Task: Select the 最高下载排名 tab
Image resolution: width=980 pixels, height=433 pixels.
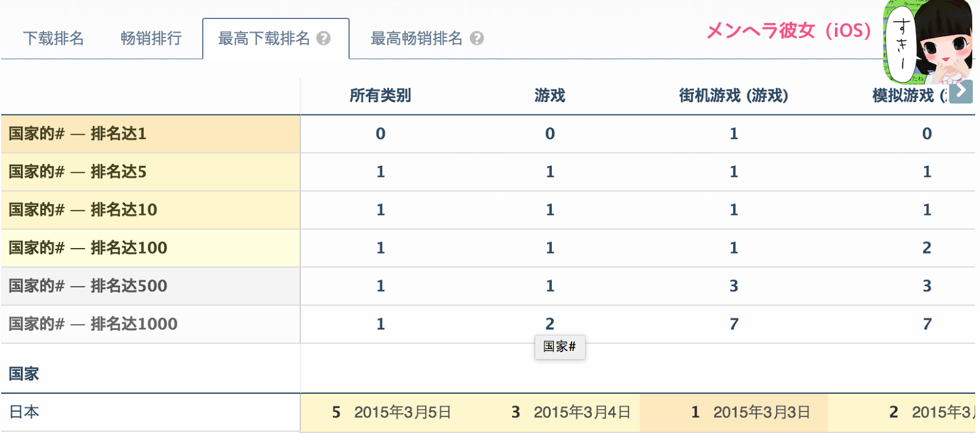Action: (276, 39)
